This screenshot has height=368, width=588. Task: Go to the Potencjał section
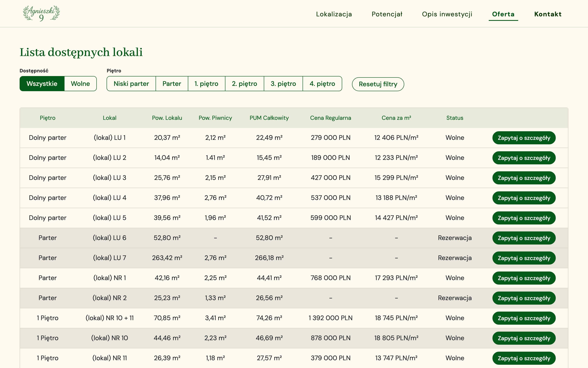pyautogui.click(x=387, y=14)
